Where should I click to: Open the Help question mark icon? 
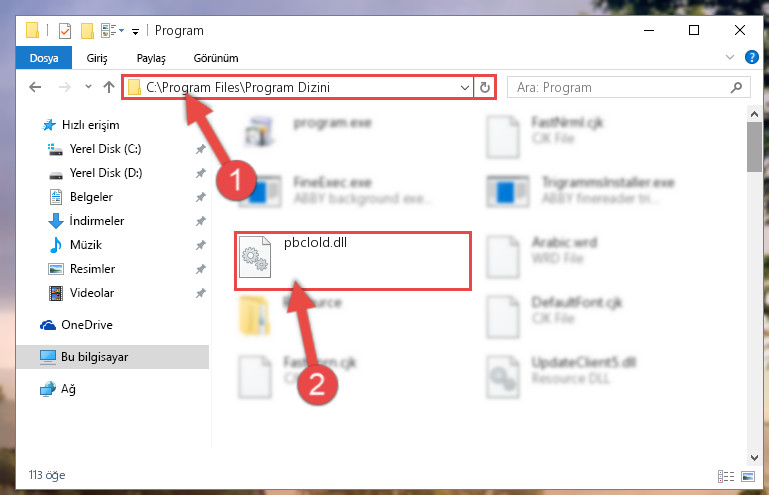point(751,57)
